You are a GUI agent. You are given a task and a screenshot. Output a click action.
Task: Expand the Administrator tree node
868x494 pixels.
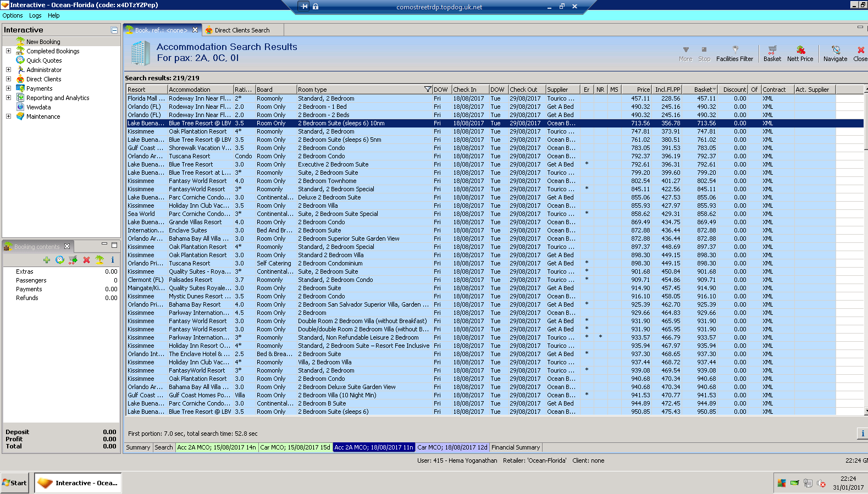pyautogui.click(x=8, y=70)
